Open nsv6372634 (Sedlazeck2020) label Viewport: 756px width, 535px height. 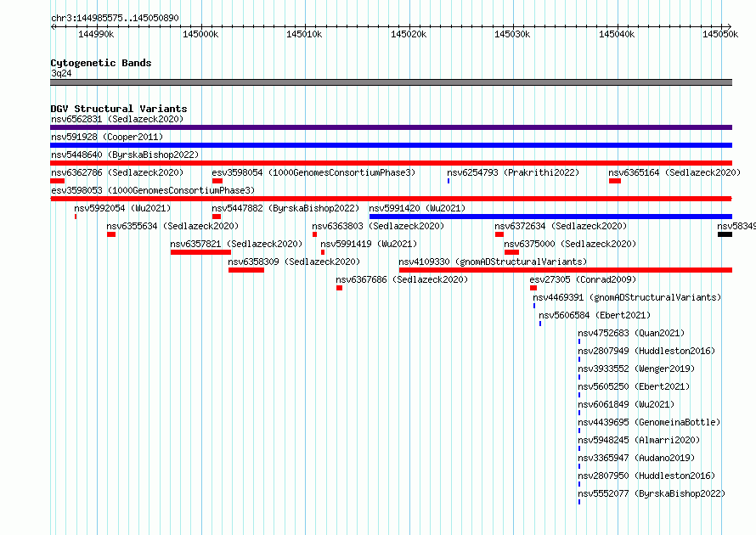coord(561,226)
